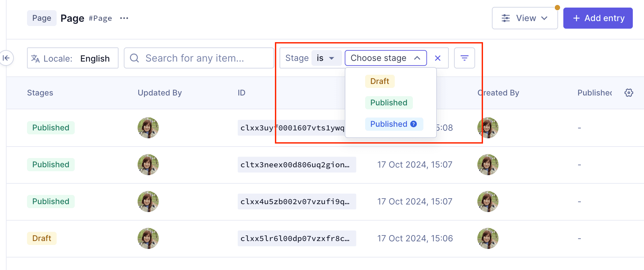Click the Stages column header
The width and height of the screenshot is (644, 270).
(40, 93)
